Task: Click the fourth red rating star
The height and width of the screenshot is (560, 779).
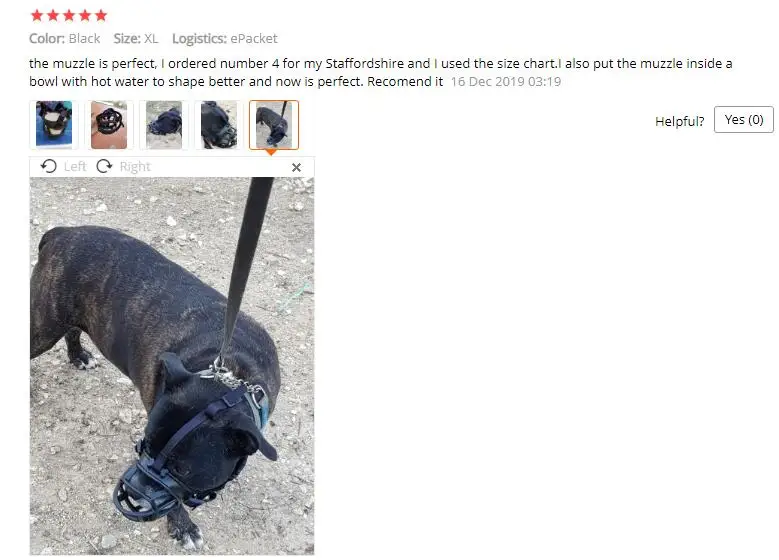Action: (85, 15)
